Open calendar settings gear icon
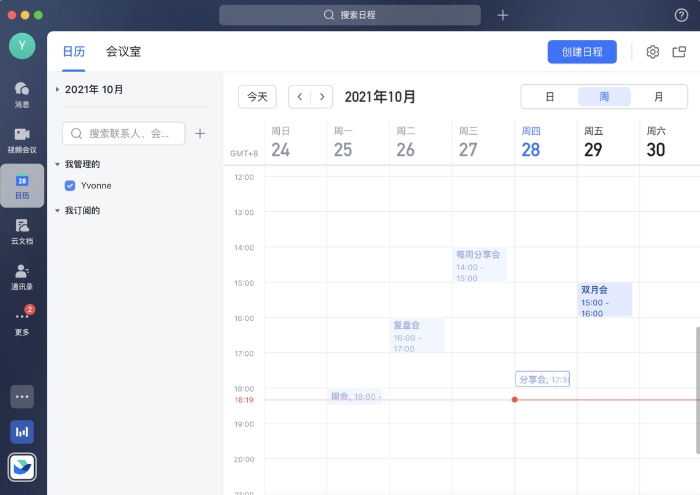 click(653, 52)
